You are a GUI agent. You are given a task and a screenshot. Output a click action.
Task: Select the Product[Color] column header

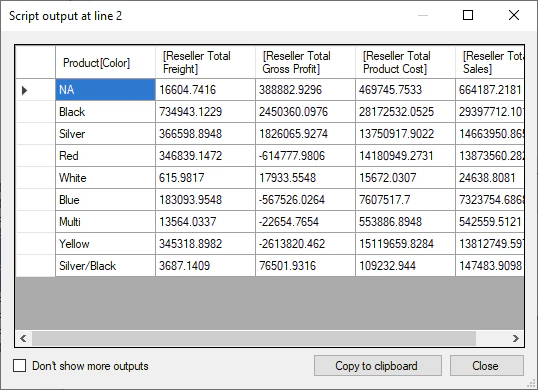[x=105, y=62]
